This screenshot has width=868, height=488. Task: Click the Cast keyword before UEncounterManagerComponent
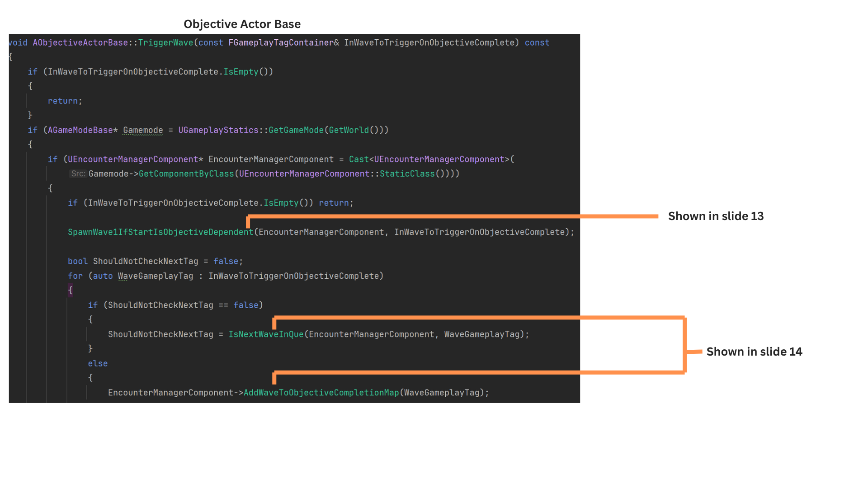[x=359, y=160]
